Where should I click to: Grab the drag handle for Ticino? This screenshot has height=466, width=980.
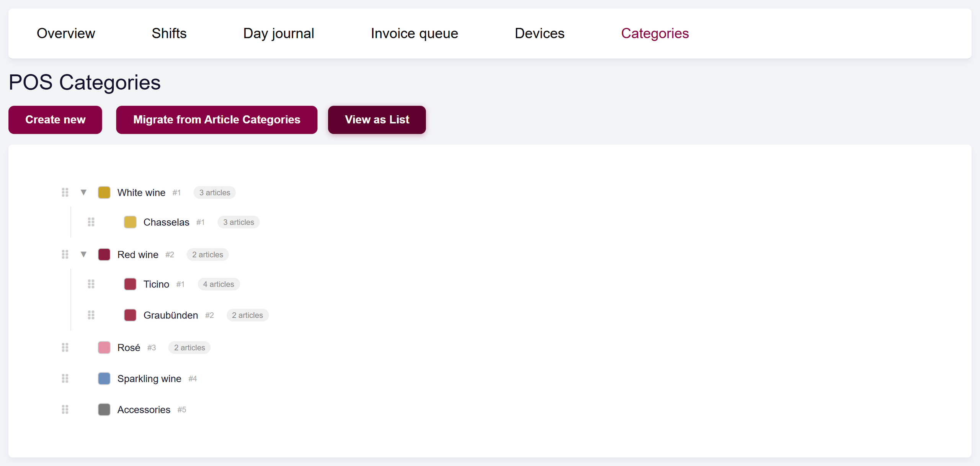pos(91,284)
